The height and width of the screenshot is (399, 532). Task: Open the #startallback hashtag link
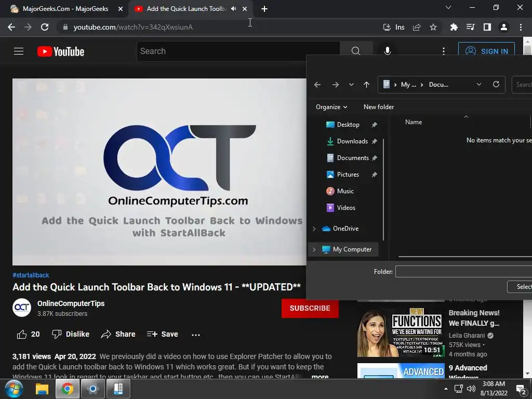pos(31,275)
